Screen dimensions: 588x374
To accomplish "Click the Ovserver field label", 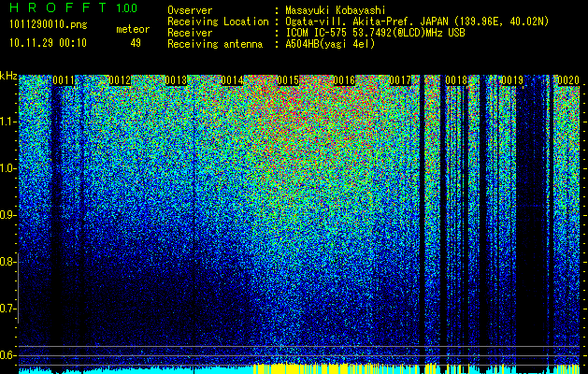I will 190,10.
